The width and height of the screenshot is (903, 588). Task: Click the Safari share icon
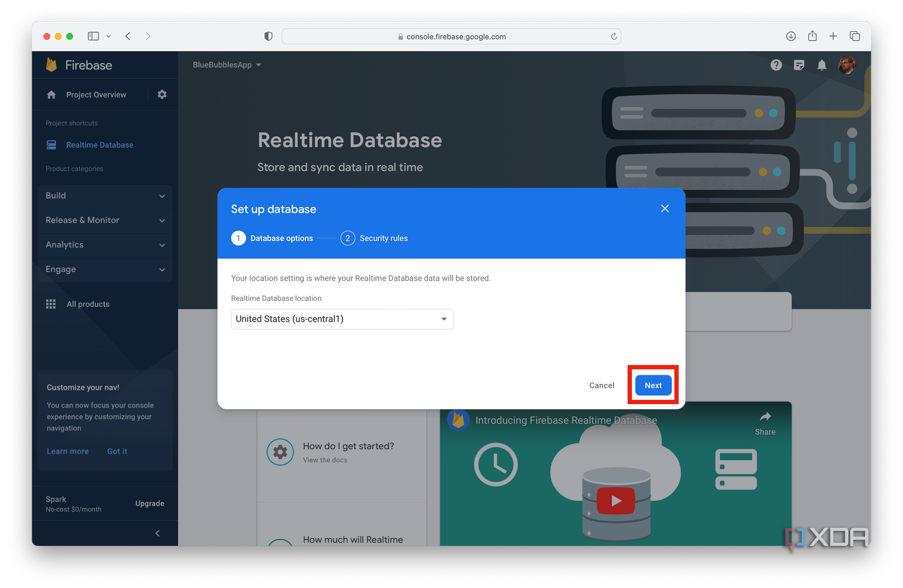click(x=812, y=36)
